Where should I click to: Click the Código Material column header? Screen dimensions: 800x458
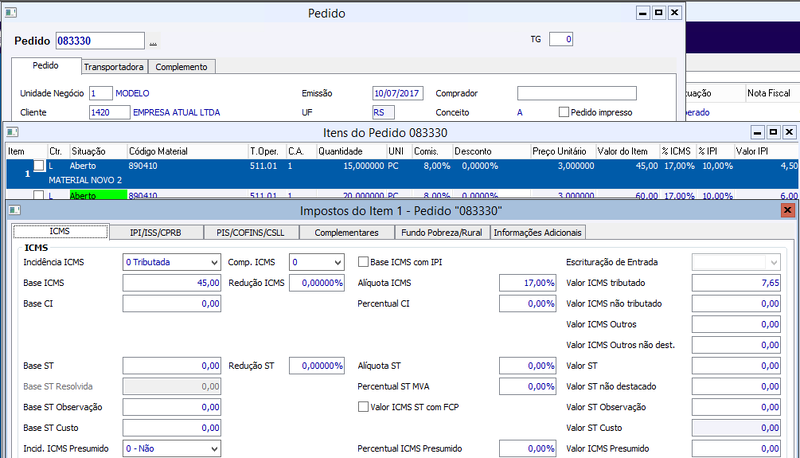tap(187, 151)
